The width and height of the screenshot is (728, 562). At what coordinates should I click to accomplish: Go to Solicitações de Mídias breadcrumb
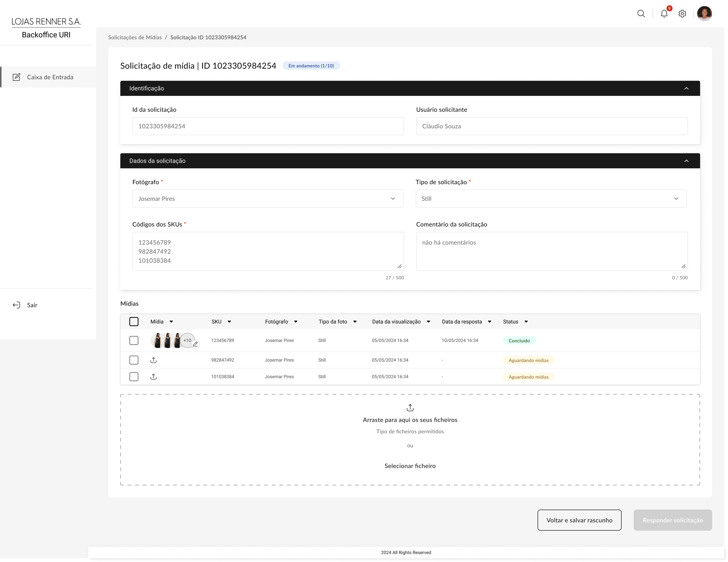[x=135, y=37]
